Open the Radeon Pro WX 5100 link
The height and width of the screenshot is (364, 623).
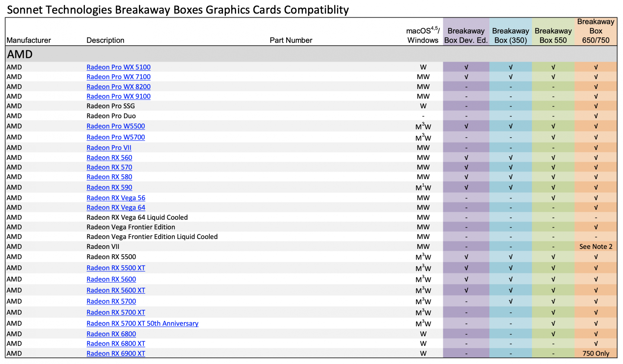(x=118, y=67)
